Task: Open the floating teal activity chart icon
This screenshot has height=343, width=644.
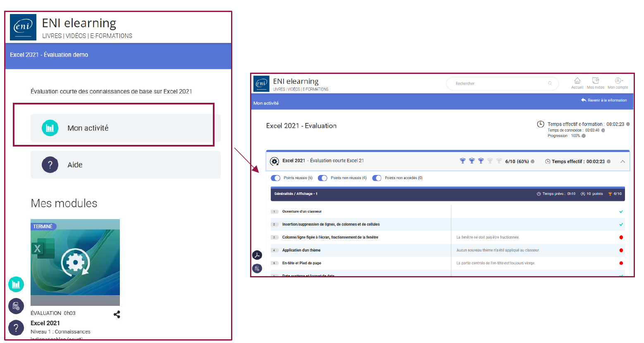Action: click(x=16, y=284)
